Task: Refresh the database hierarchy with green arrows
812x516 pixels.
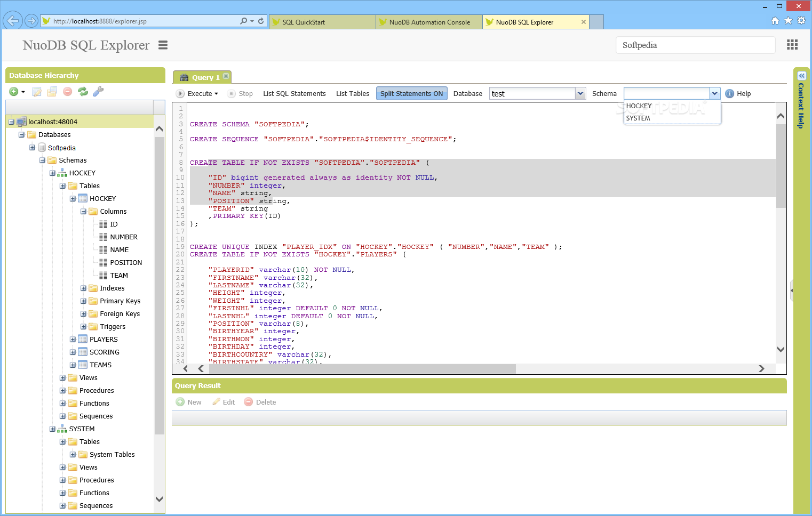Action: [x=83, y=92]
